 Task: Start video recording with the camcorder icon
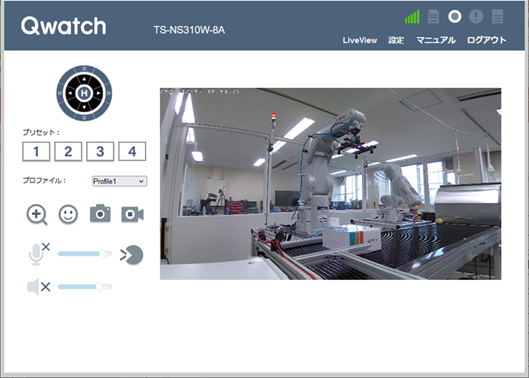pos(132,214)
